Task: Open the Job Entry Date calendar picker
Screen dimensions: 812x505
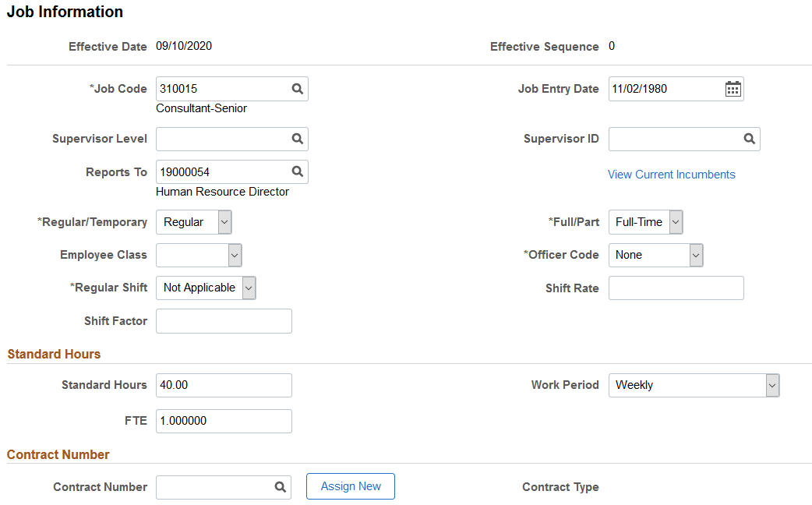Action: click(733, 89)
